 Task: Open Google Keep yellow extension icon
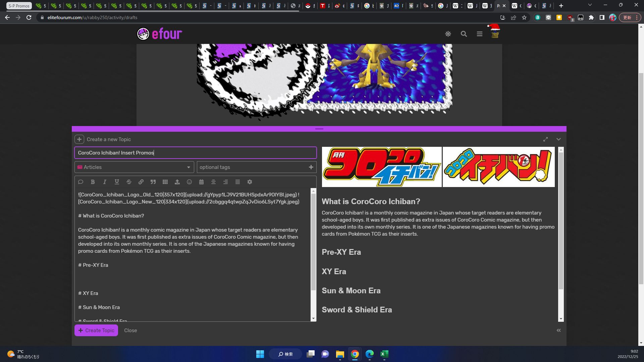559,17
